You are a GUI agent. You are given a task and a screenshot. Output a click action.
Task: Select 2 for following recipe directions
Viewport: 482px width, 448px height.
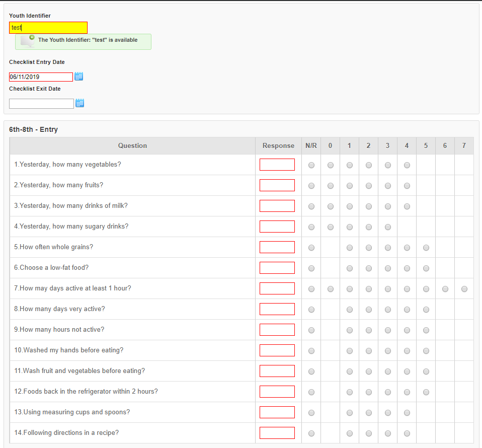pos(369,433)
